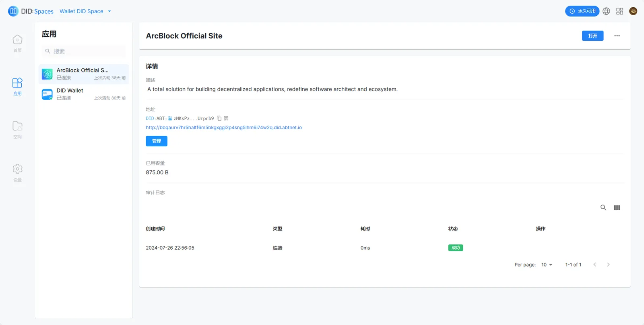Image resolution: width=644 pixels, height=325 pixels.
Task: Click the 875.00 B used capacity value
Action: click(157, 172)
